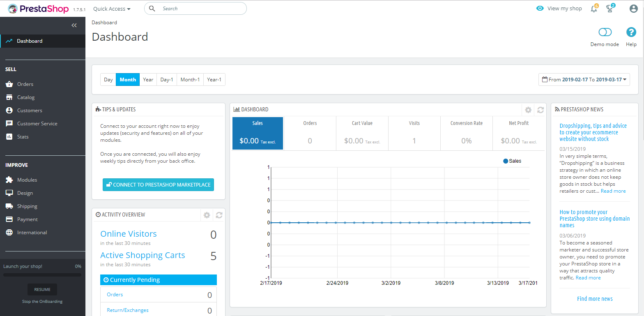
Task: Click the Customer Service chat icon
Action: [x=9, y=124]
